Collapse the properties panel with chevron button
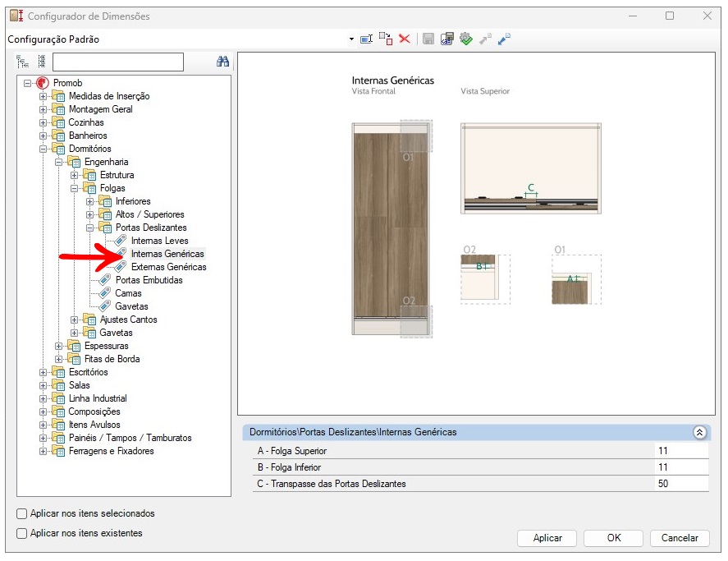The width and height of the screenshot is (728, 561). click(699, 432)
